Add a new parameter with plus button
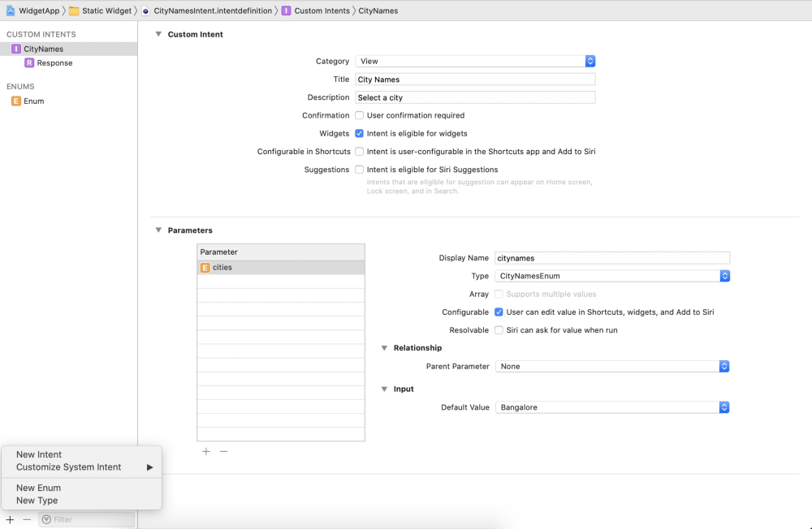812x529 pixels. [x=206, y=451]
